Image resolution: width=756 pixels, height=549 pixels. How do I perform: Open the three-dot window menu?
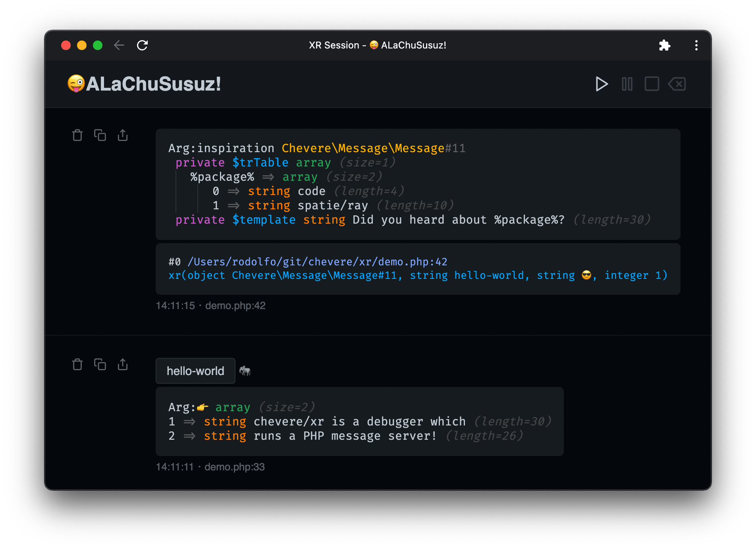point(696,45)
